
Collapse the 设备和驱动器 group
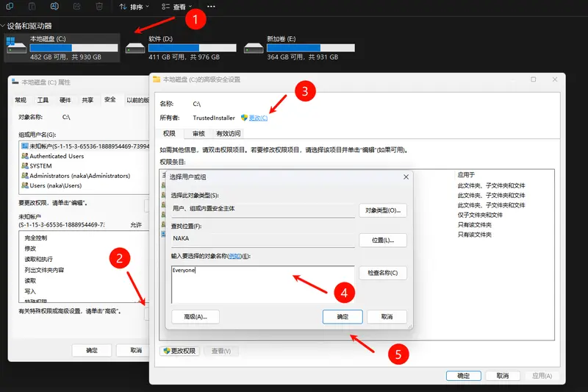pos(3,26)
